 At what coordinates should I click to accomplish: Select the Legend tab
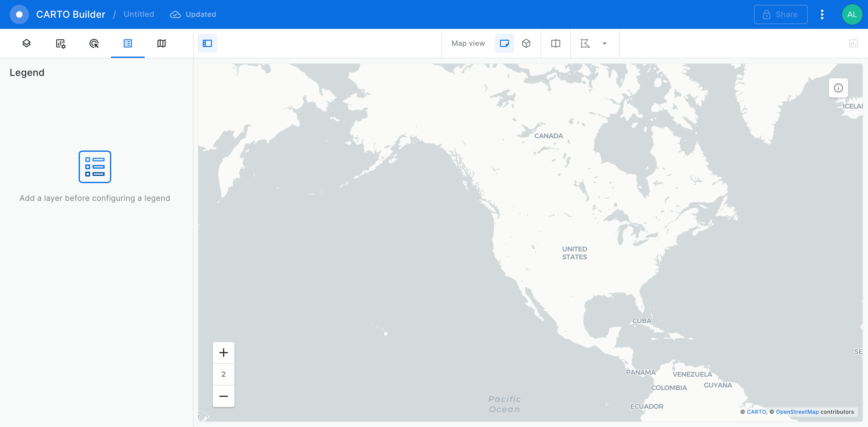point(128,43)
